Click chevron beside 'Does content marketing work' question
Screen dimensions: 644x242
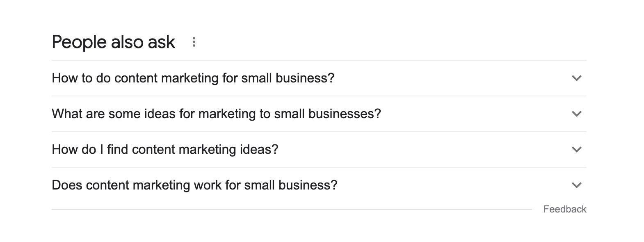[576, 185]
